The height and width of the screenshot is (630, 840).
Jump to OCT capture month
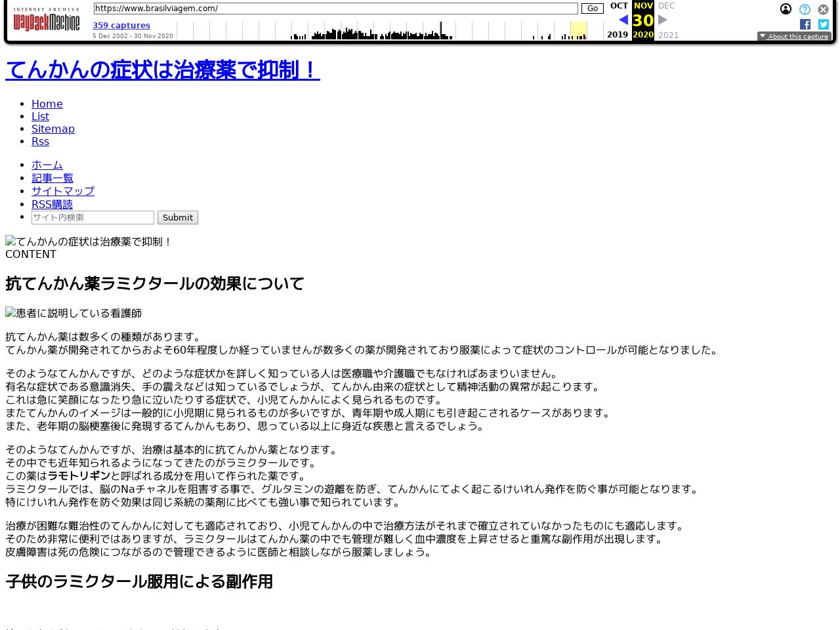(619, 6)
